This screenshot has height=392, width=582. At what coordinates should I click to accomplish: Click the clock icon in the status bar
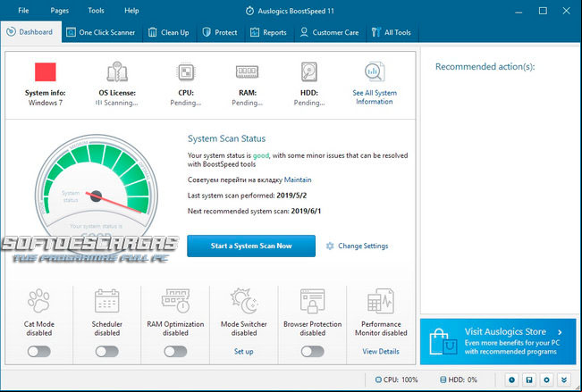(x=512, y=379)
